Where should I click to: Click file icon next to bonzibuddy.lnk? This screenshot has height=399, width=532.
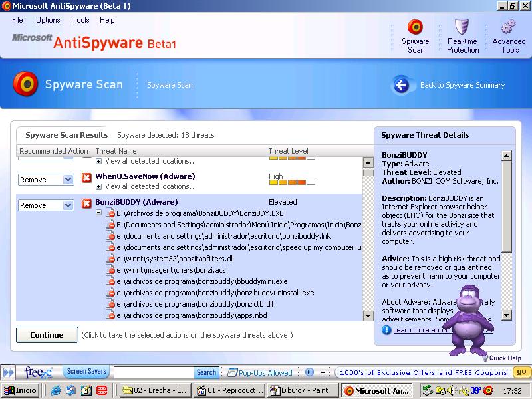coord(110,236)
